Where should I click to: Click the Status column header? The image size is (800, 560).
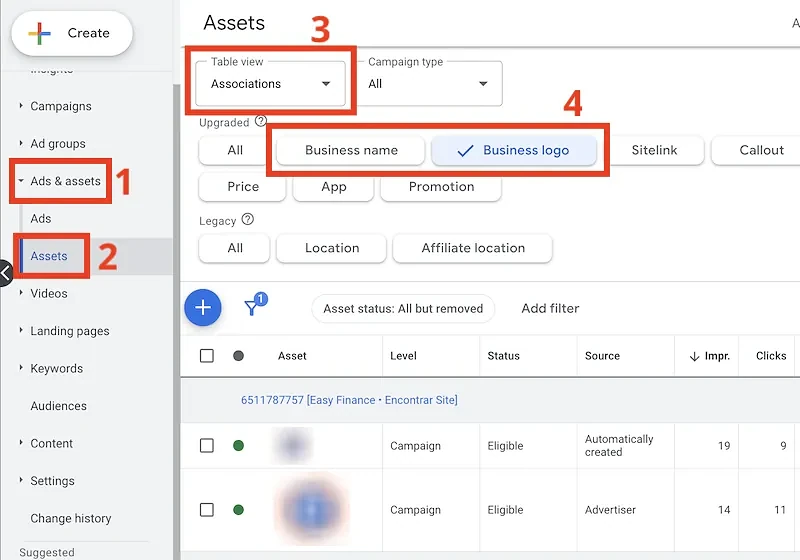[x=503, y=355]
